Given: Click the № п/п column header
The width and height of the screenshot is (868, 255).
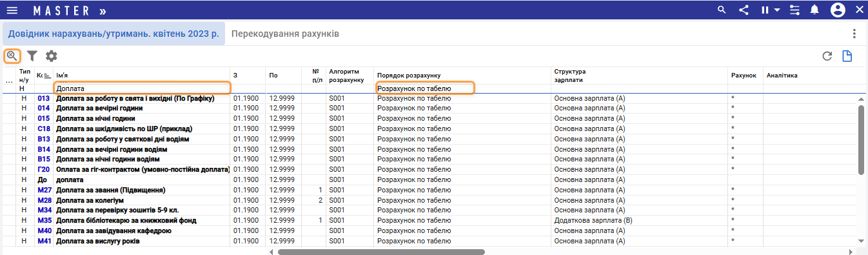Looking at the screenshot, I should [316, 76].
